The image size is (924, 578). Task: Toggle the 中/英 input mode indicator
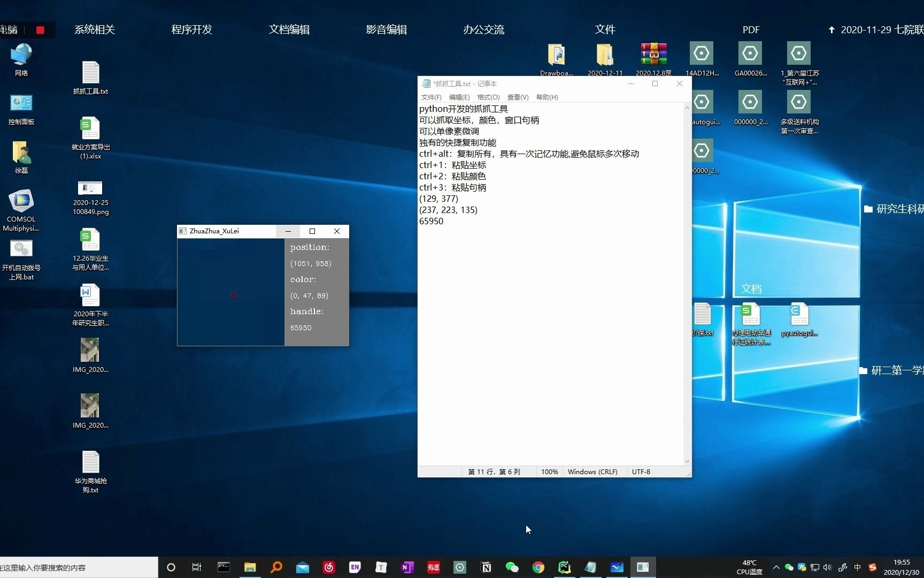click(857, 567)
